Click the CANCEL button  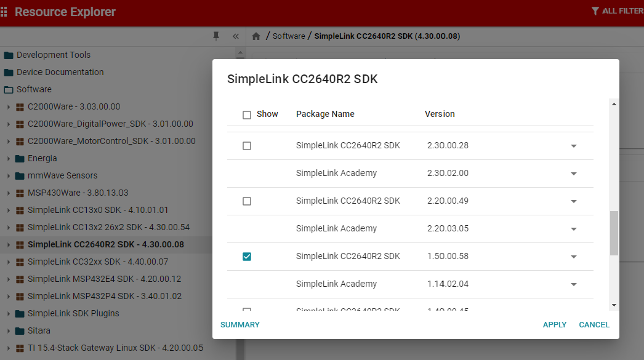coord(594,325)
